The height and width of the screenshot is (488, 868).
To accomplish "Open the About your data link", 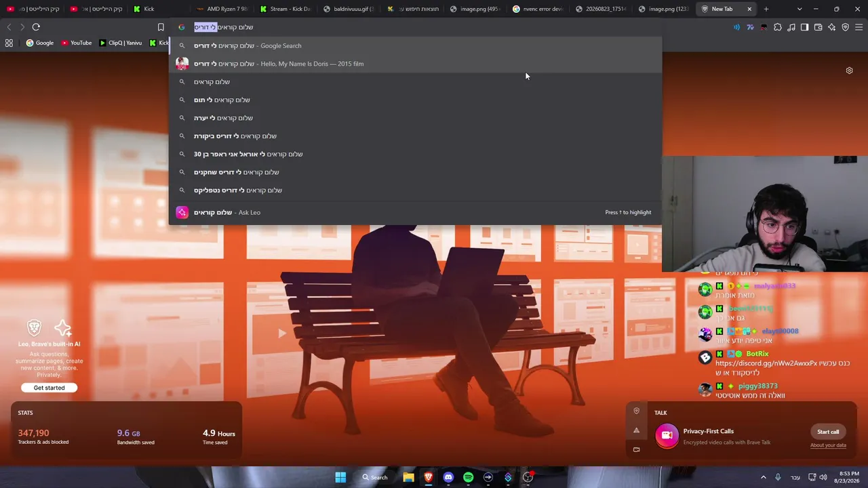I will tap(828, 445).
